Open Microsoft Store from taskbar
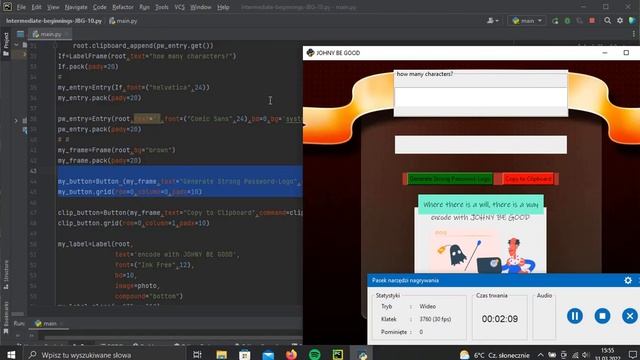 pos(244,355)
